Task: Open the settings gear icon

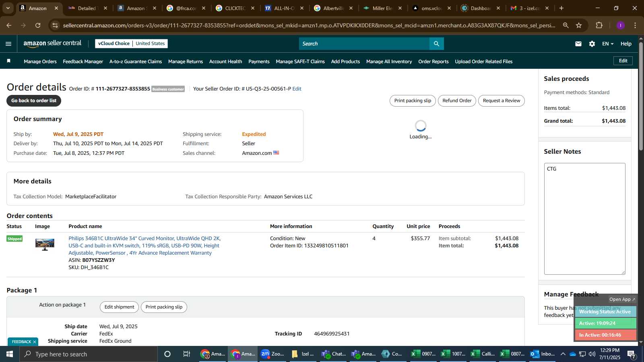Action: click(x=592, y=44)
